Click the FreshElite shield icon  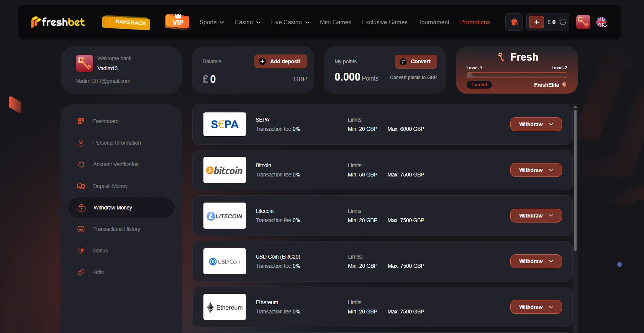[564, 85]
